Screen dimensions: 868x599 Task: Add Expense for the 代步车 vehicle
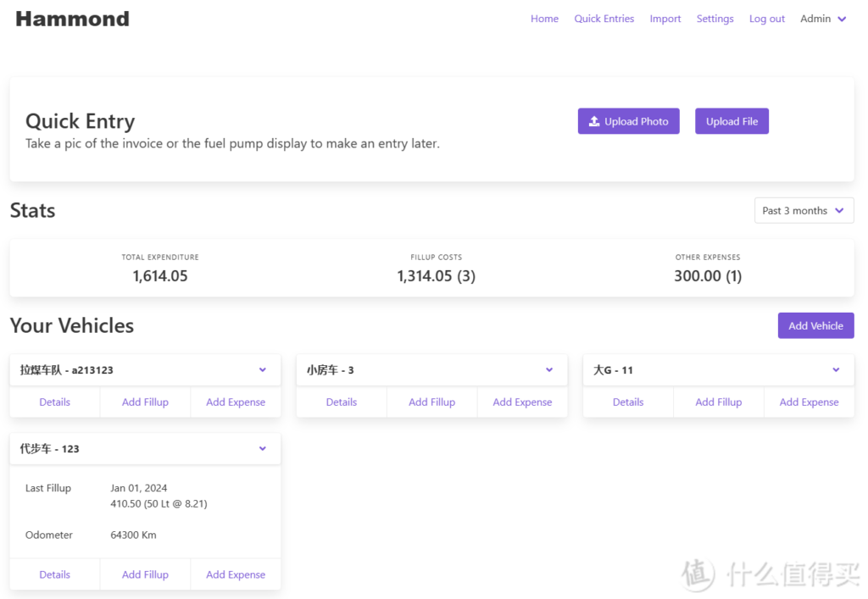click(236, 574)
